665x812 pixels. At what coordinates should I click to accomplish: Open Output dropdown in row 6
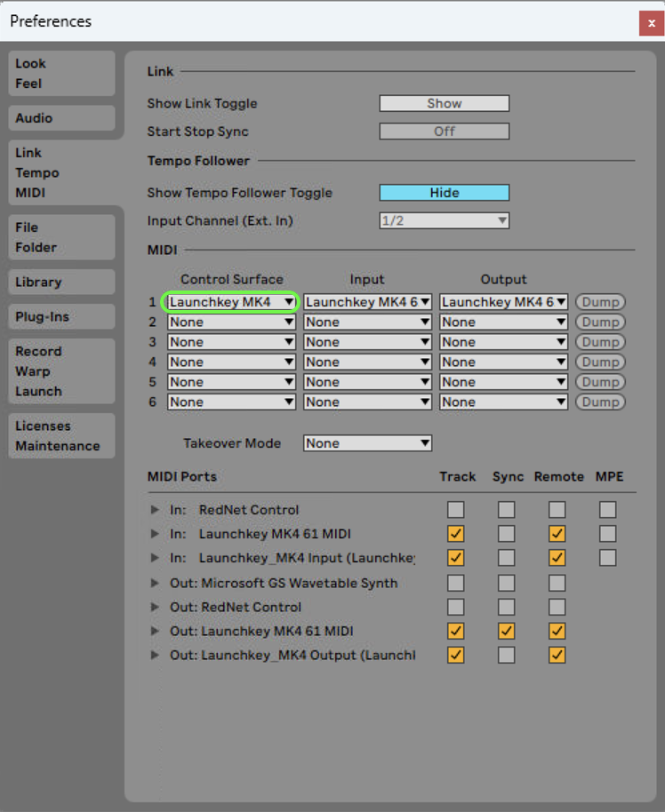(x=503, y=402)
